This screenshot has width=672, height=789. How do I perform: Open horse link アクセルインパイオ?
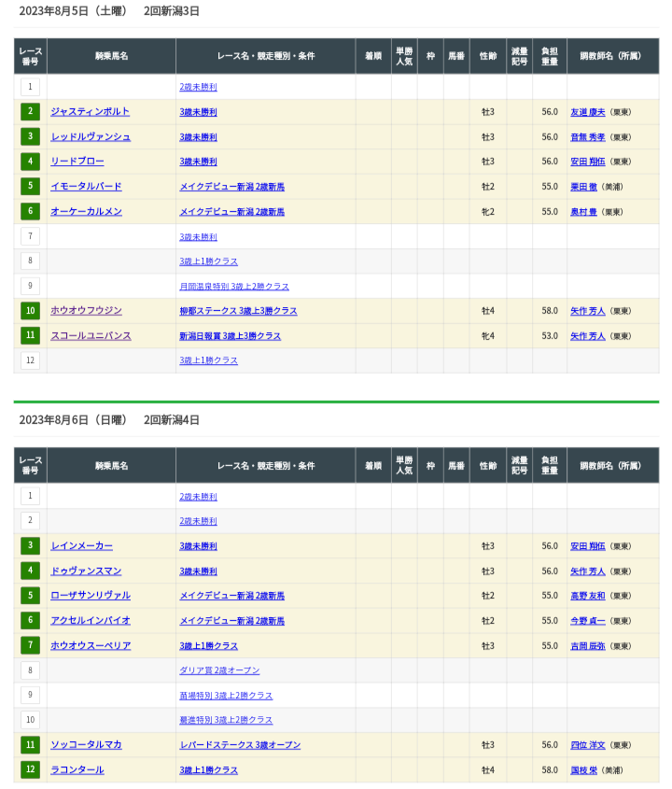[91, 621]
